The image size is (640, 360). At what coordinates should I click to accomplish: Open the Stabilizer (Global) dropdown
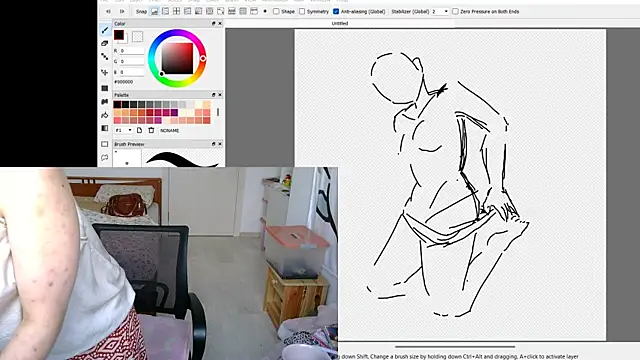[x=440, y=11]
